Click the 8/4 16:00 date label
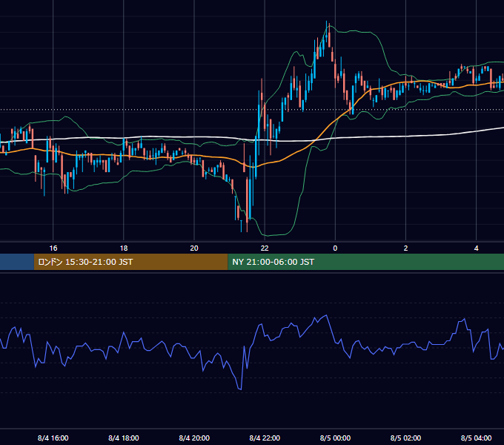The height and width of the screenshot is (445, 504). coord(53,438)
